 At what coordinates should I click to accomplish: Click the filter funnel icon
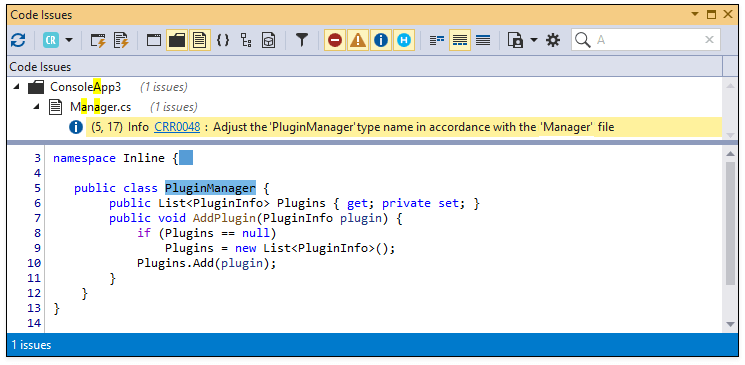click(x=301, y=40)
